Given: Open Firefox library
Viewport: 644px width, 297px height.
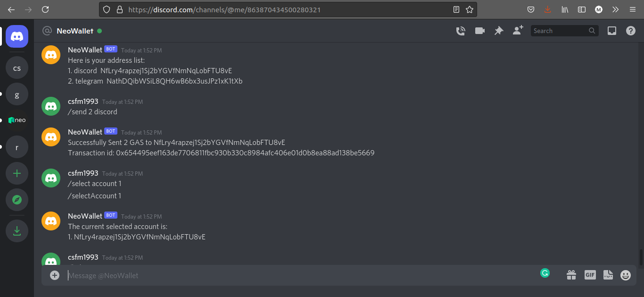Looking at the screenshot, I should pos(565,9).
